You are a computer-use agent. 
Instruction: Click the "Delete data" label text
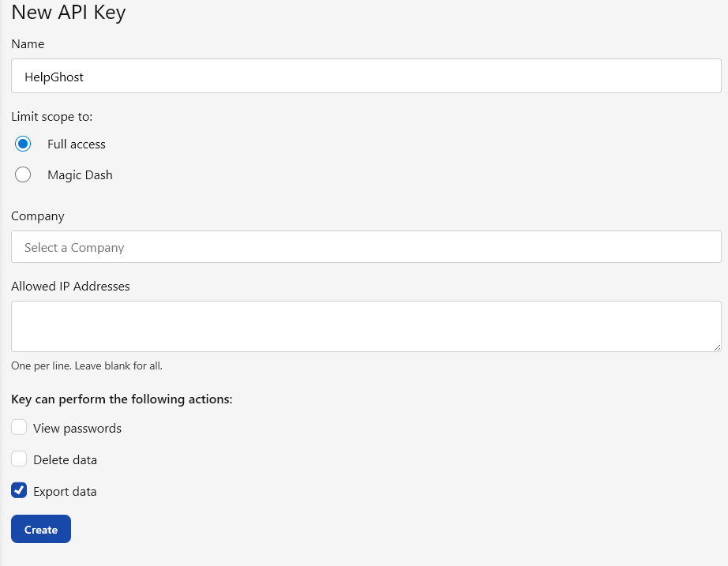(x=65, y=460)
